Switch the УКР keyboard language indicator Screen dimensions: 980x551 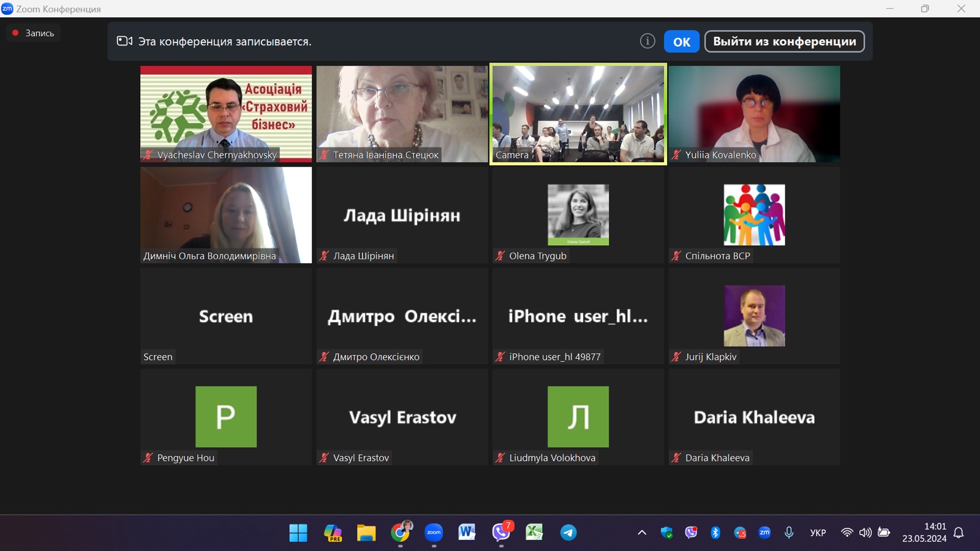coord(818,533)
